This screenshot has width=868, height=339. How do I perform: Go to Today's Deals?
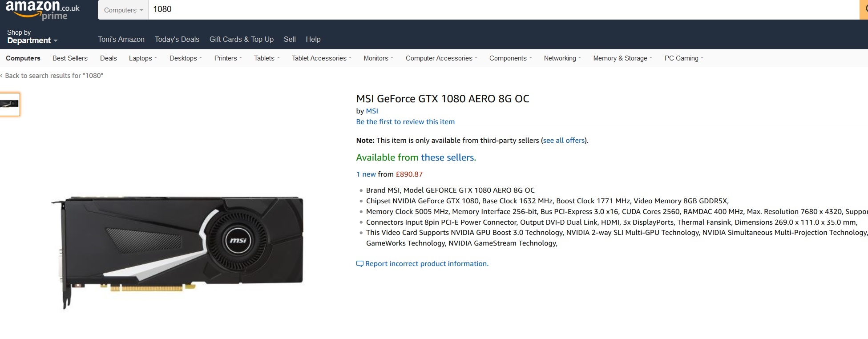click(177, 39)
